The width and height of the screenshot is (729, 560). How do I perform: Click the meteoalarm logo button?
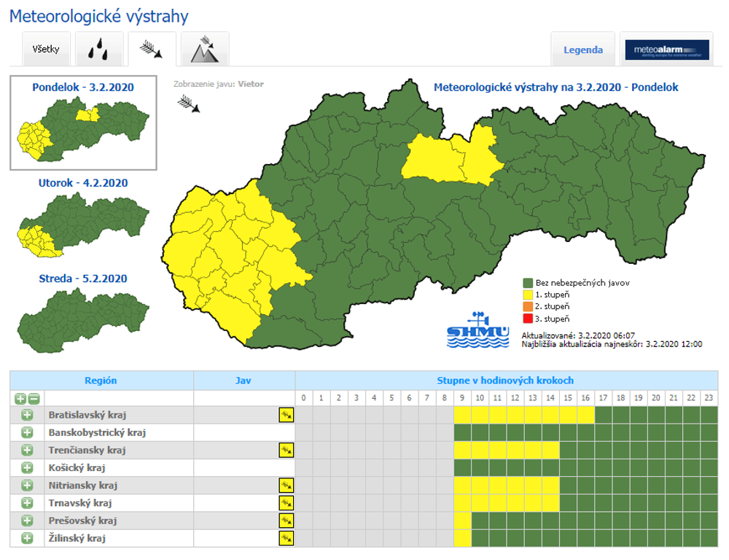coord(666,50)
